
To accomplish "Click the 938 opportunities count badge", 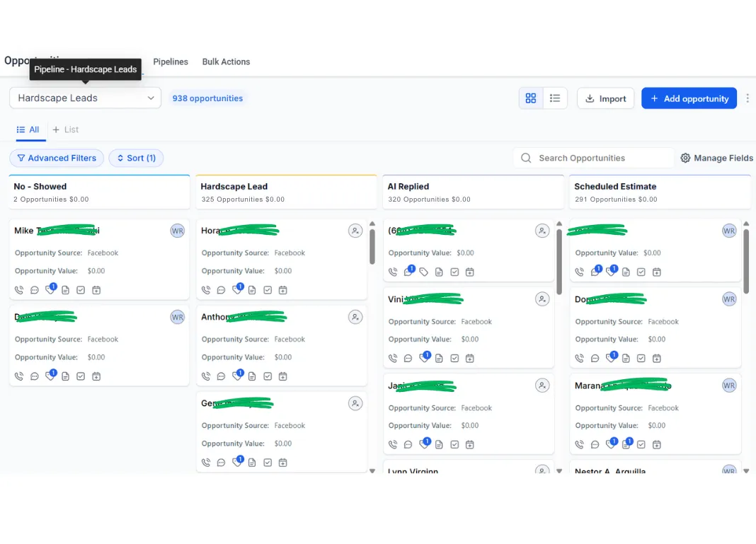I will pyautogui.click(x=208, y=98).
